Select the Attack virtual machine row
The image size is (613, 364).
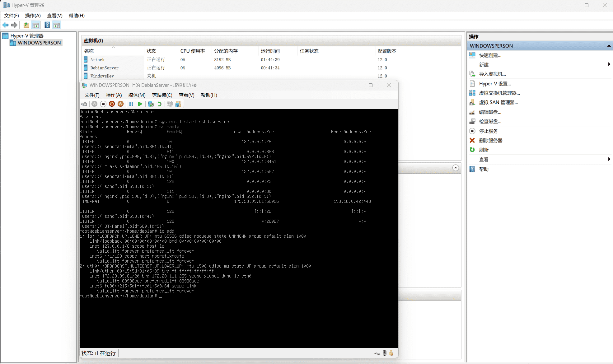(x=246, y=60)
